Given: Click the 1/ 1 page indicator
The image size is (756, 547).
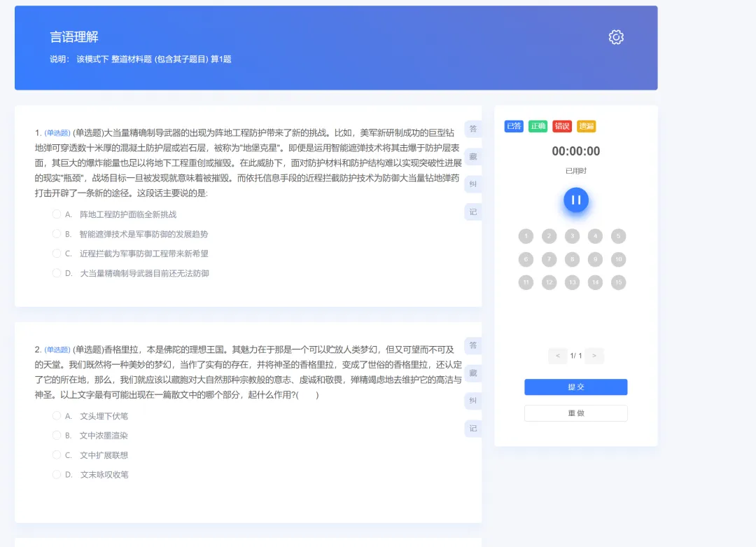Looking at the screenshot, I should click(x=575, y=356).
